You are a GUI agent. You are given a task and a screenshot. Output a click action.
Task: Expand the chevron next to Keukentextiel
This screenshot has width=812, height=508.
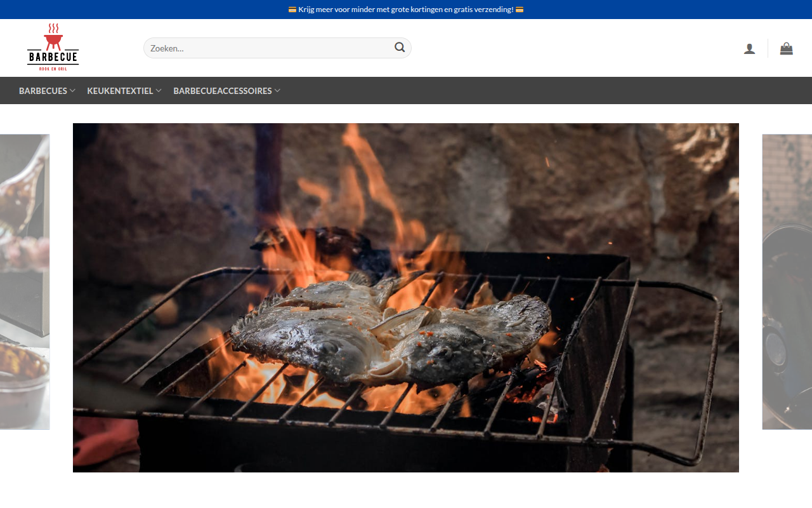tap(159, 91)
